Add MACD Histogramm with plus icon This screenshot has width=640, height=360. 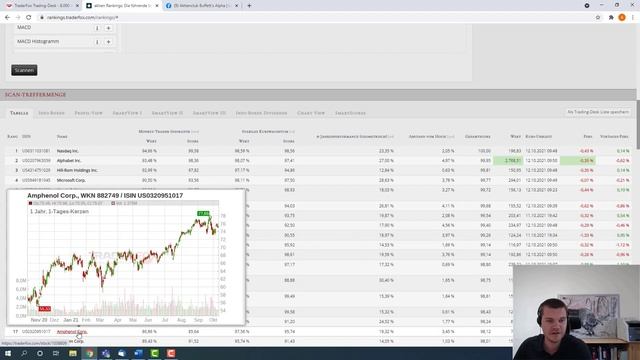109,42
